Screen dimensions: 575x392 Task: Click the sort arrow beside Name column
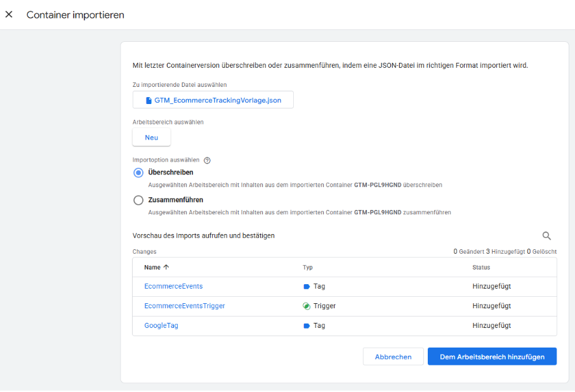click(x=166, y=268)
